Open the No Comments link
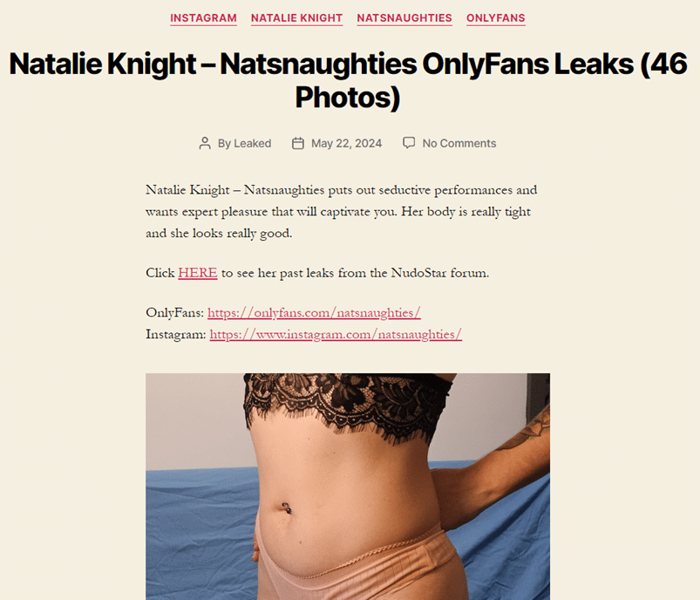The height and width of the screenshot is (600, 700). (x=459, y=143)
